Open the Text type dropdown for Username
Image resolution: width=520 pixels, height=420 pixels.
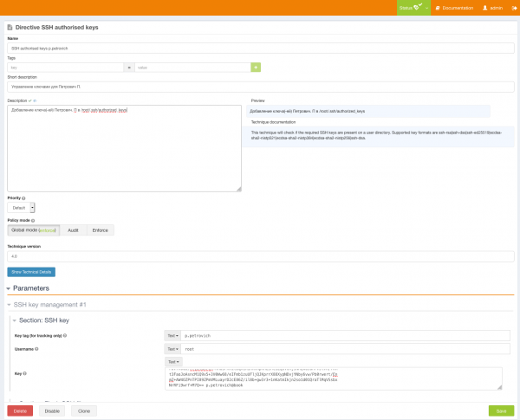coord(172,349)
